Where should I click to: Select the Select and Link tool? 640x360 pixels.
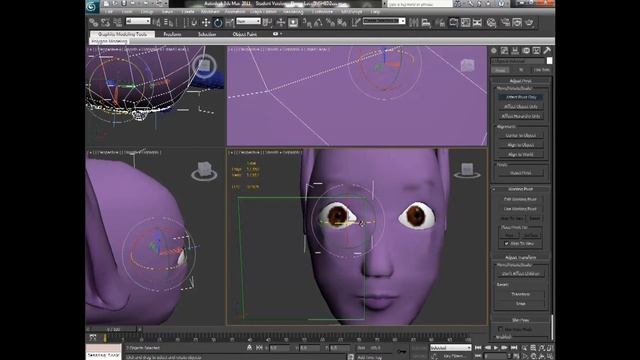click(x=94, y=22)
